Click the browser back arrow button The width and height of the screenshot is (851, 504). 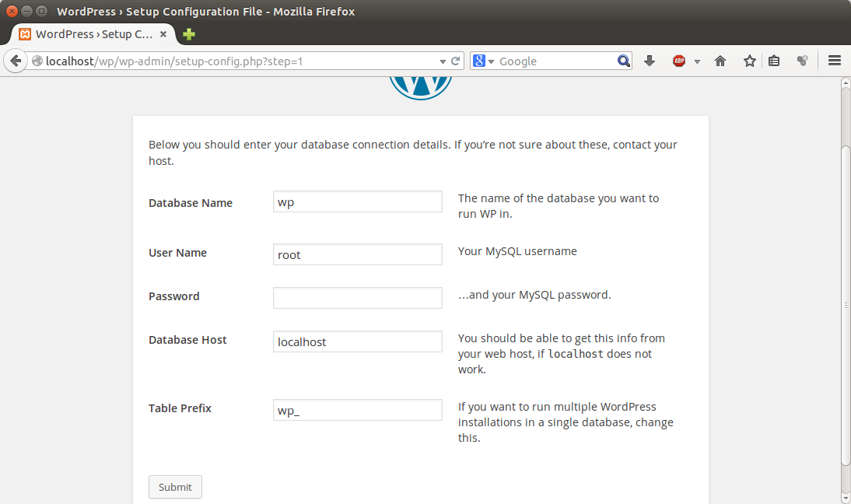(x=16, y=61)
